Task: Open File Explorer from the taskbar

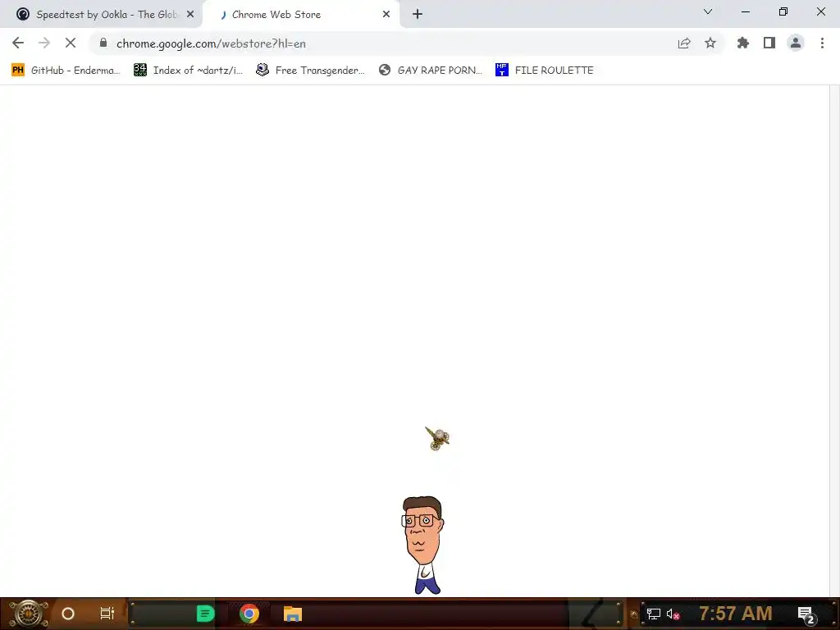Action: coord(293,614)
